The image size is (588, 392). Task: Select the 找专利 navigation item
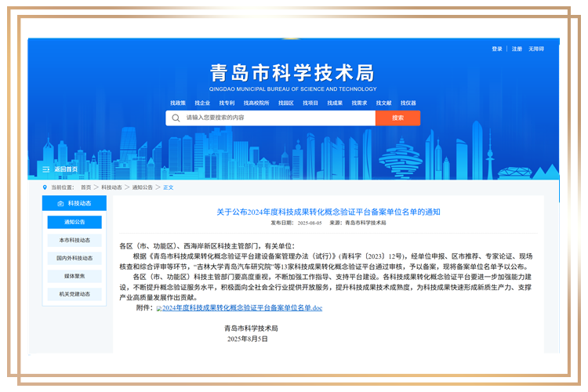click(227, 103)
